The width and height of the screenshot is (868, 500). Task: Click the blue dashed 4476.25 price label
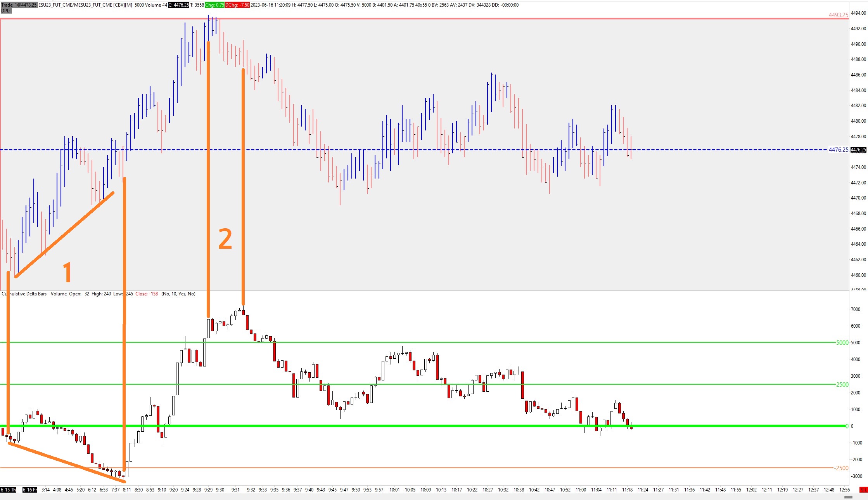[838, 150]
